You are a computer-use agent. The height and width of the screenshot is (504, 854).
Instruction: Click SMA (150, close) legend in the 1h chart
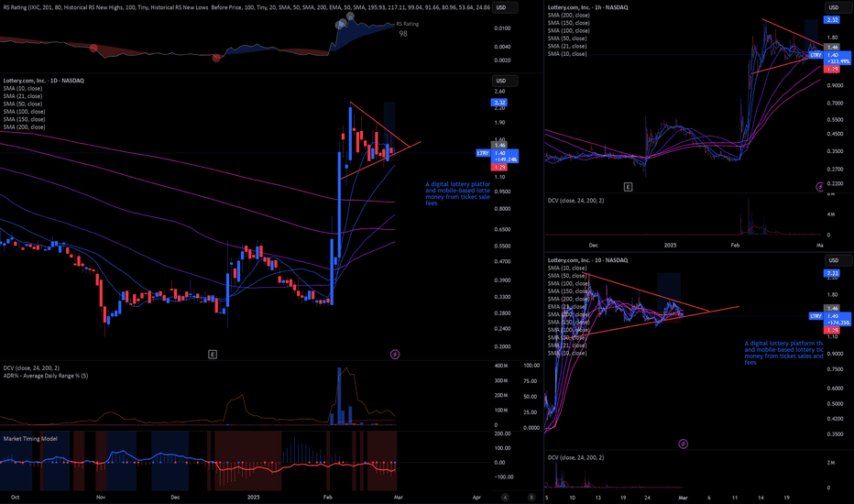[x=569, y=23]
